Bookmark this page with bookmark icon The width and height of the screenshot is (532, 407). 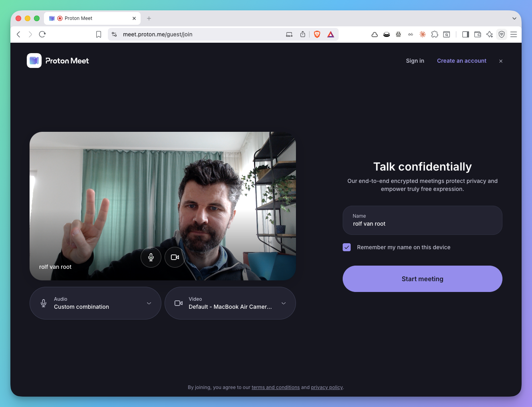[x=99, y=34]
